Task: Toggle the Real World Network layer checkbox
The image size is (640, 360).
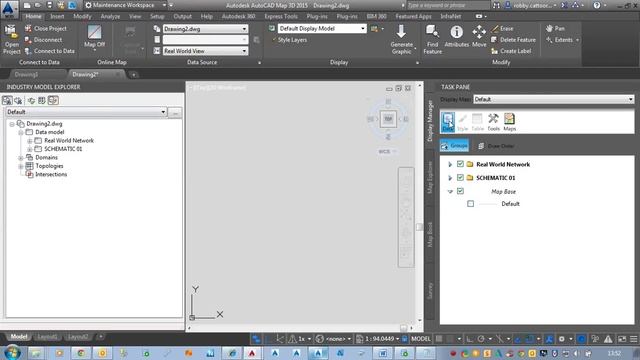Action: click(x=460, y=164)
